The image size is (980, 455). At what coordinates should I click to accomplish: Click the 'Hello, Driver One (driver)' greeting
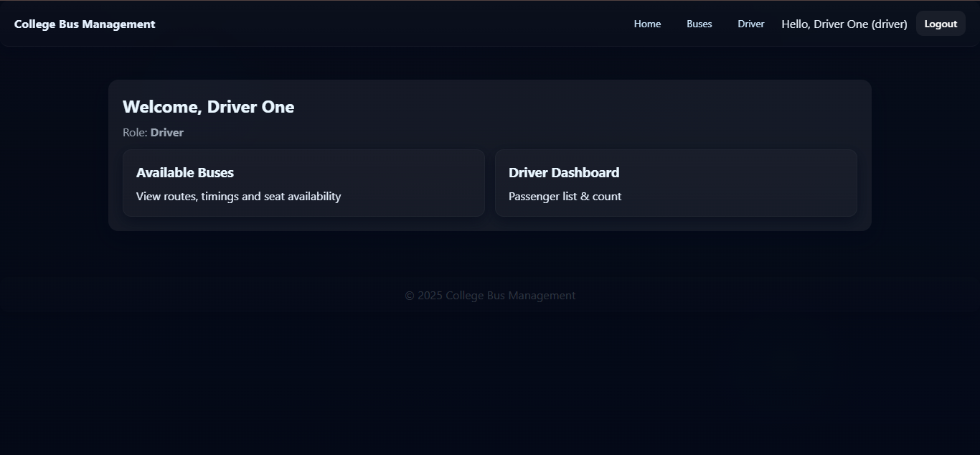844,24
